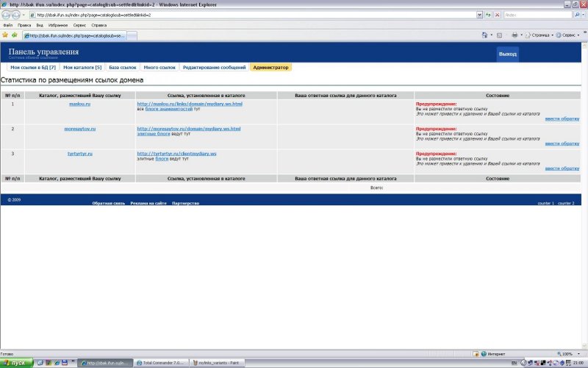Click the Refresh page icon
588x368 pixels.
pyautogui.click(x=489, y=15)
